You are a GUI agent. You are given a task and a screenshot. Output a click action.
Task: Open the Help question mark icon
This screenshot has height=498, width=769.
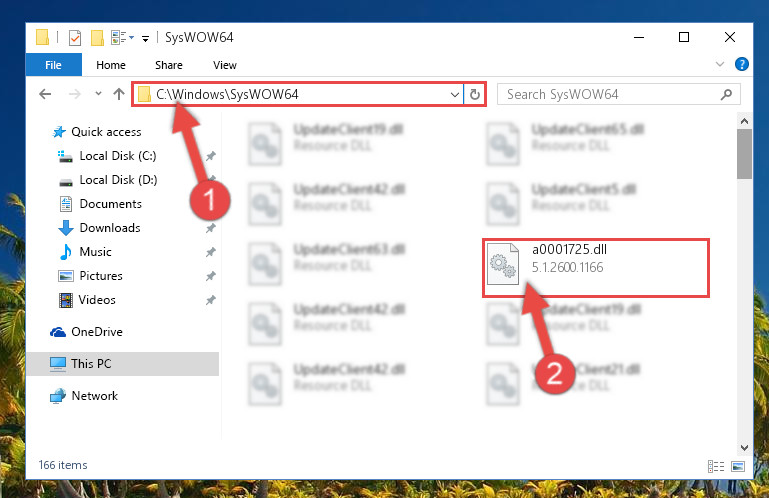tap(742, 64)
